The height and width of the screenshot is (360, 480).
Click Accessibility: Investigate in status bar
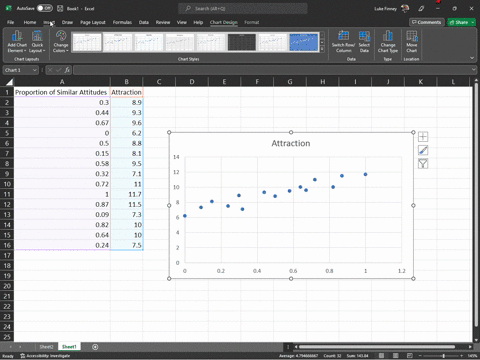(46, 356)
